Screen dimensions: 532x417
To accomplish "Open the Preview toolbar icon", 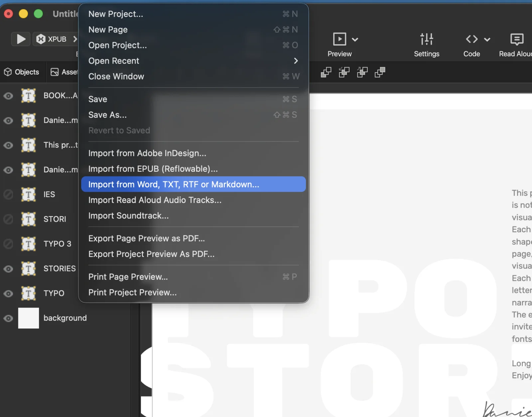I will (339, 39).
